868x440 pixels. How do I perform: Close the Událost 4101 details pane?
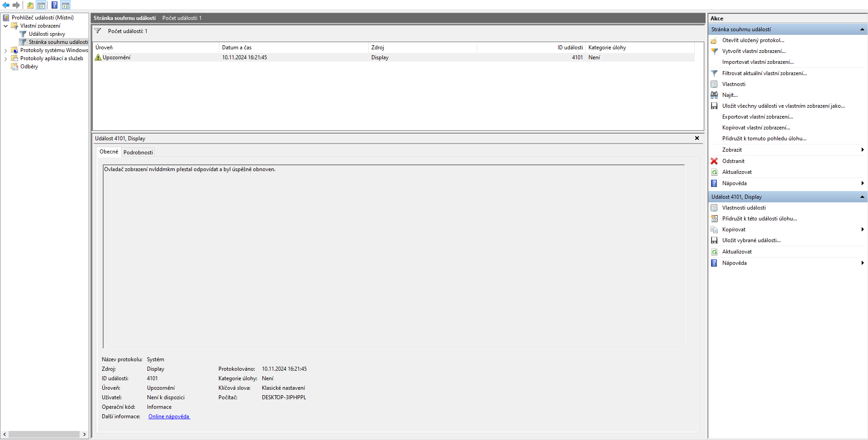(697, 139)
